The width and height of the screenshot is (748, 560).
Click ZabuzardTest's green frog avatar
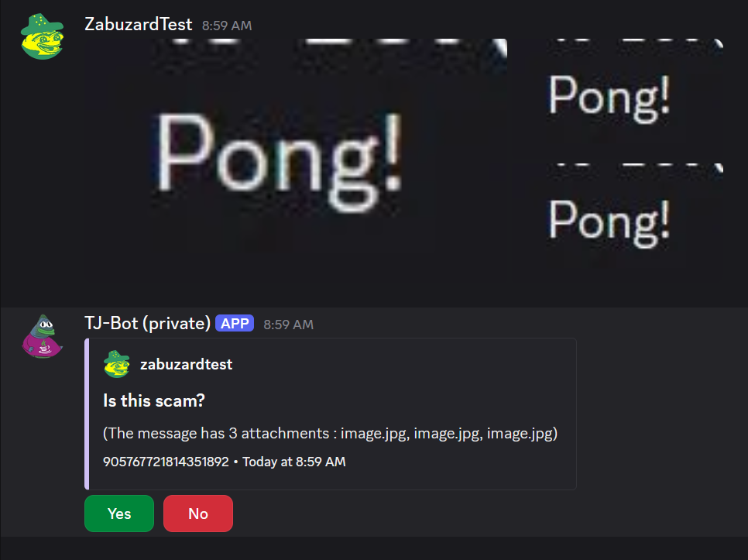click(42, 36)
